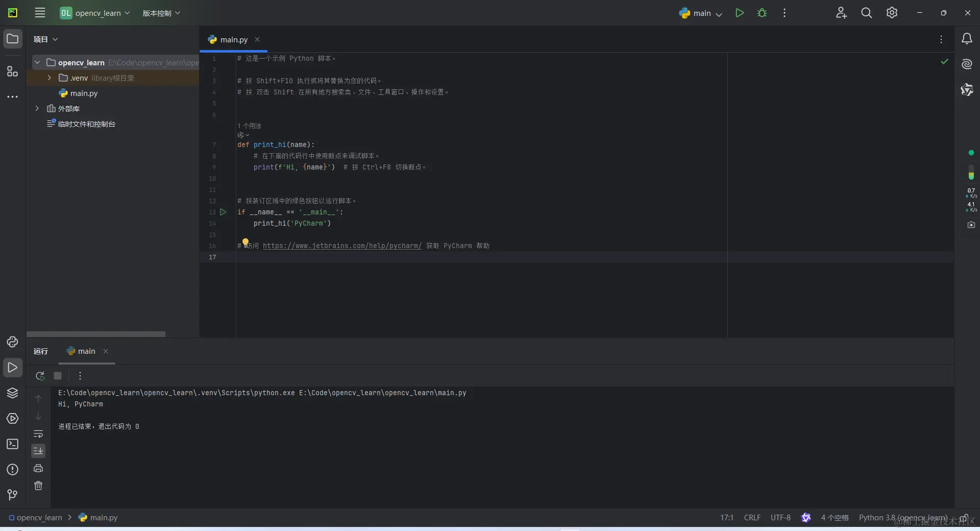Open the main run configuration dropdown
980x531 pixels.
point(700,13)
